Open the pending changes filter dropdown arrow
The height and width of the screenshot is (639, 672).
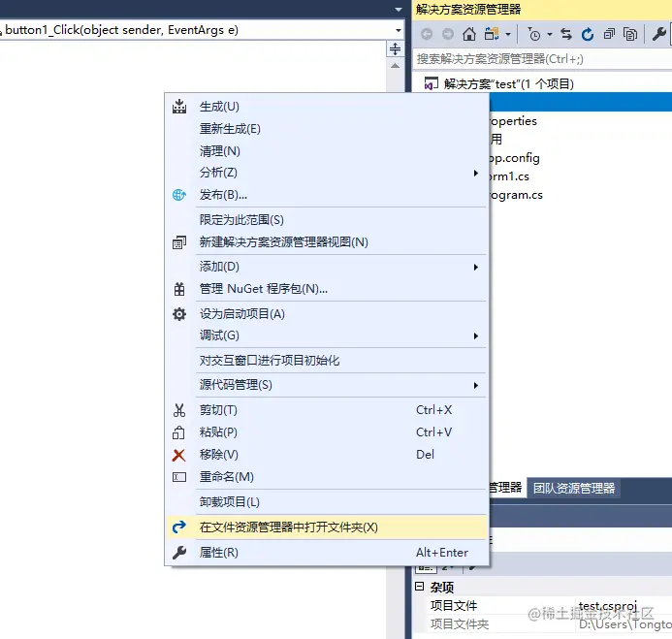550,34
